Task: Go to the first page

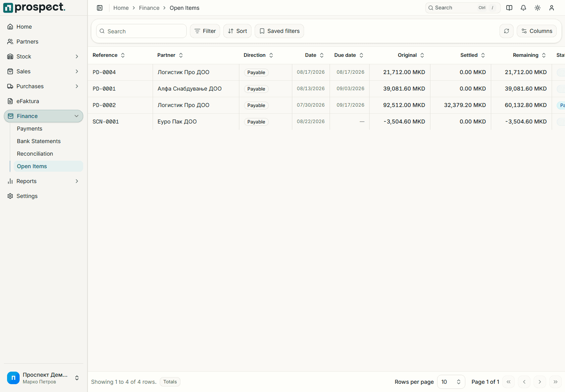Action: point(508,382)
